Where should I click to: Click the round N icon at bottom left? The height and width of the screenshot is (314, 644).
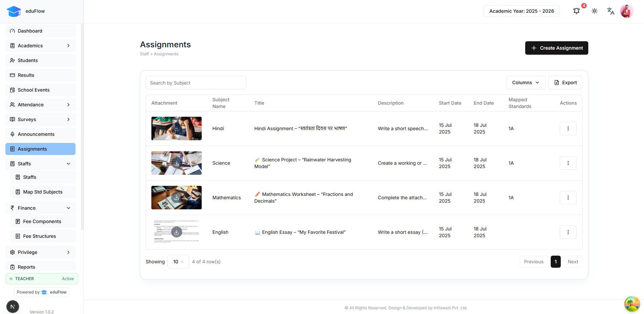(13, 306)
